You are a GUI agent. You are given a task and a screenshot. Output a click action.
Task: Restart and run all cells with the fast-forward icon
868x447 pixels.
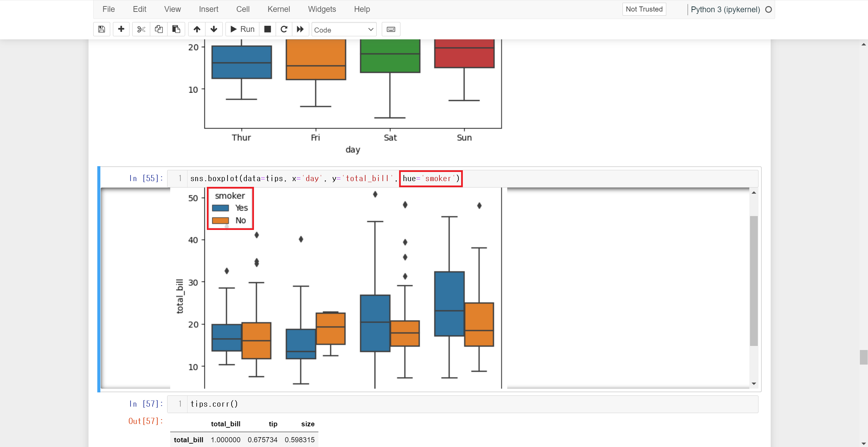tap(300, 29)
